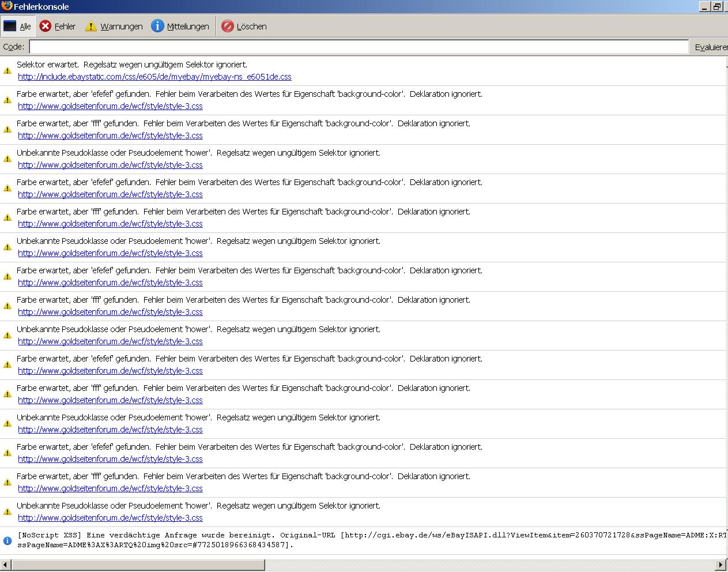Clear console with Löschen button
This screenshot has width=728, height=572.
pyautogui.click(x=244, y=26)
